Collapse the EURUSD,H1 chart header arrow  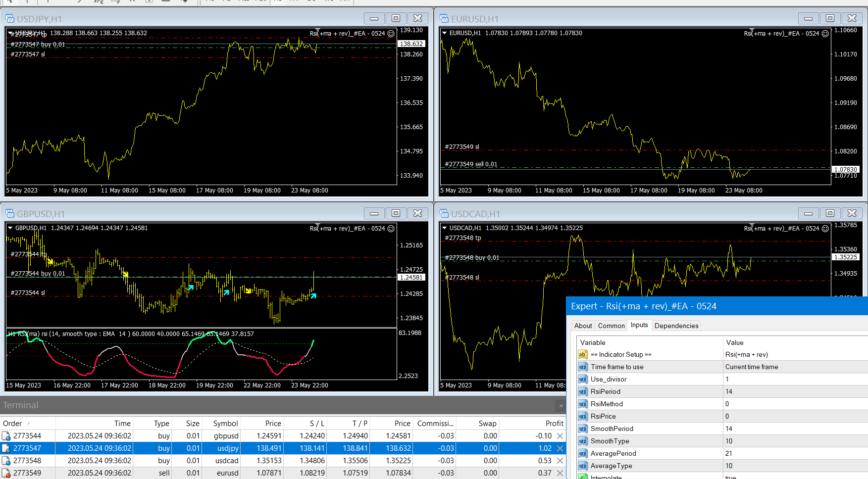tap(445, 33)
